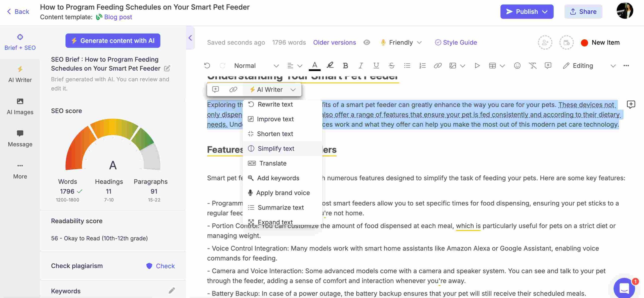View Older versions
Image resolution: width=644 pixels, height=298 pixels.
point(334,42)
